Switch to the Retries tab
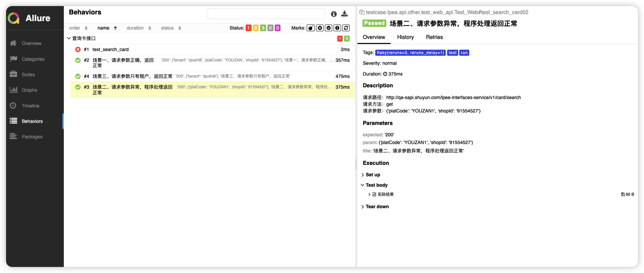 coord(434,37)
